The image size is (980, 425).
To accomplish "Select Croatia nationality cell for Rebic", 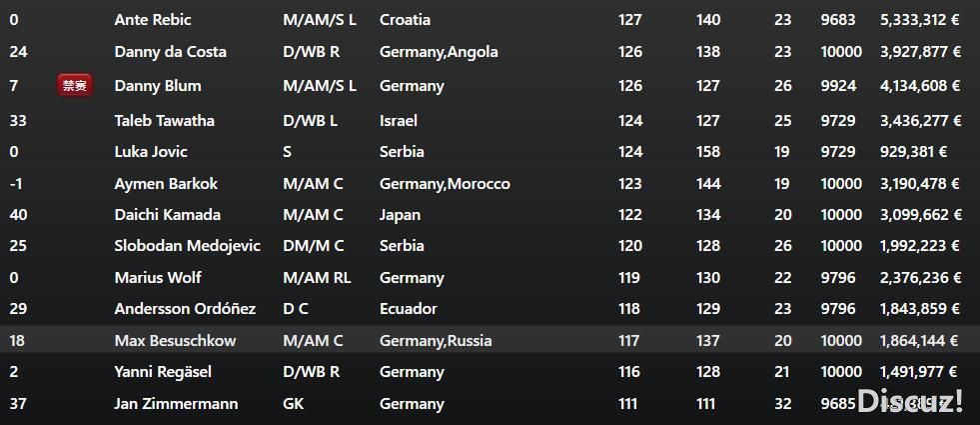I will (405, 19).
